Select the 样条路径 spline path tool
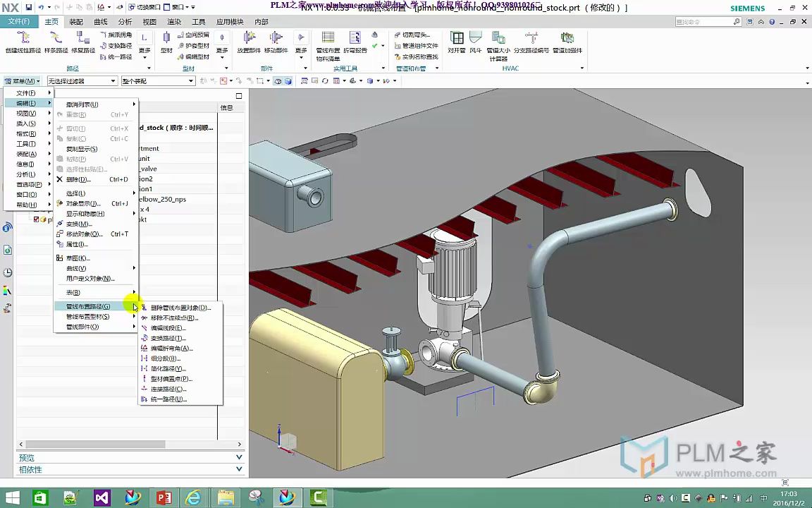Screen dimensions: 812x508 (56, 39)
